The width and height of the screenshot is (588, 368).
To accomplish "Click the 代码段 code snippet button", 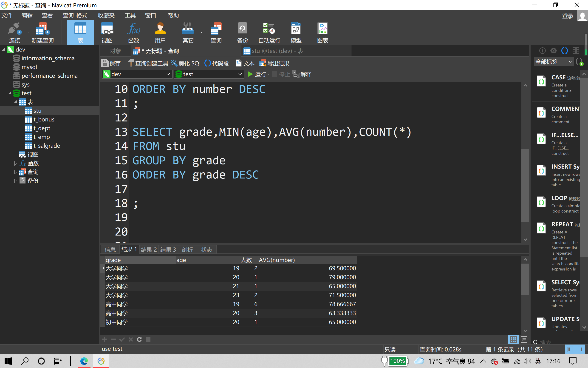I will click(217, 63).
